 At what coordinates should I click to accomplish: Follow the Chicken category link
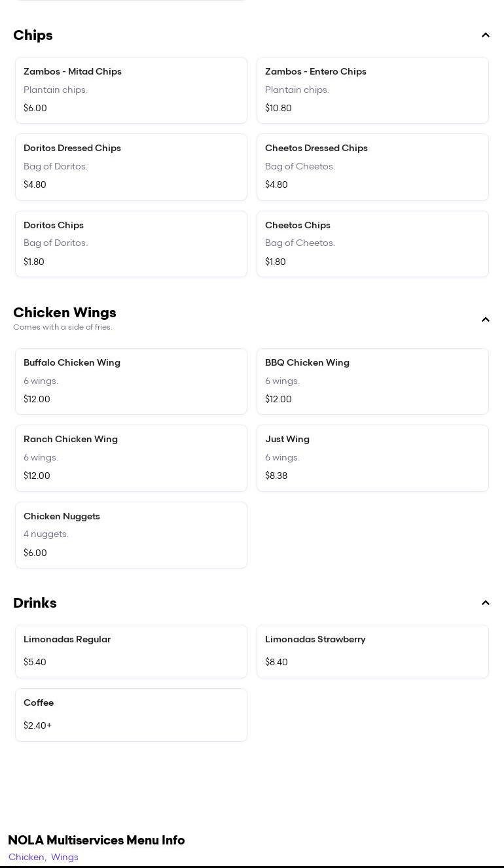27,857
